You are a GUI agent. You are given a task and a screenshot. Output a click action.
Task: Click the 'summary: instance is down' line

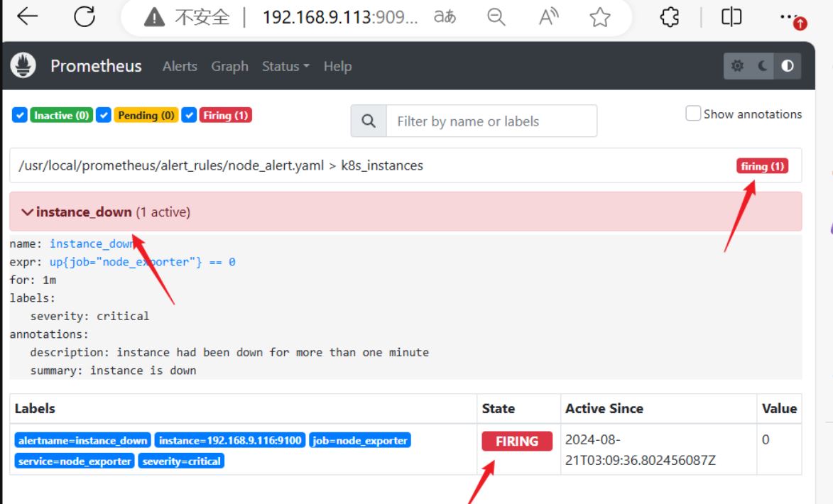(113, 370)
